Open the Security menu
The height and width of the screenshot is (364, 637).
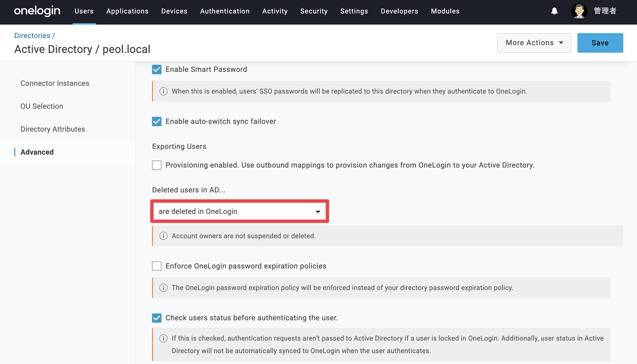[x=314, y=11]
